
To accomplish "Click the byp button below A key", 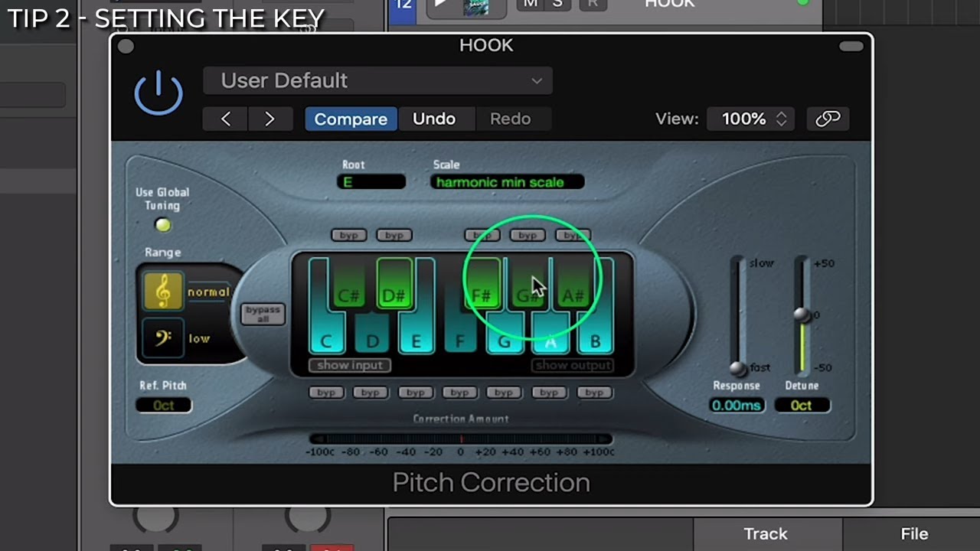I will click(549, 393).
